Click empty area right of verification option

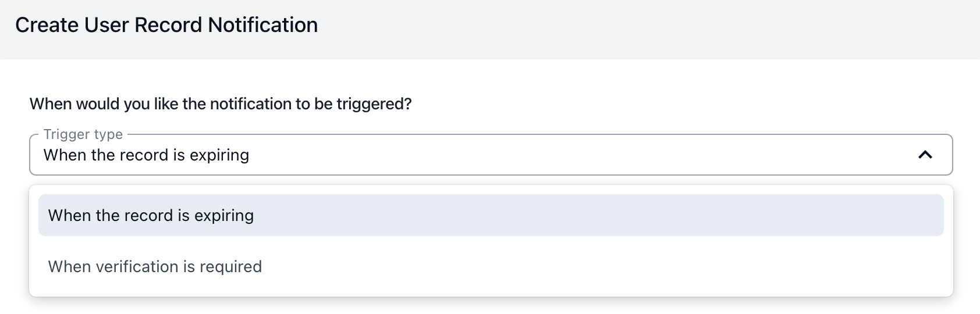click(x=640, y=267)
